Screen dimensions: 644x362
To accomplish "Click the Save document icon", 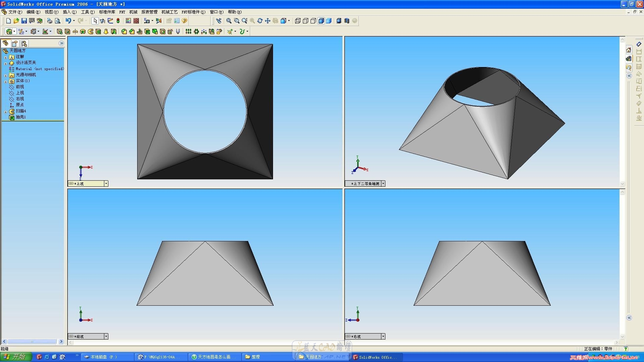I will point(24,21).
